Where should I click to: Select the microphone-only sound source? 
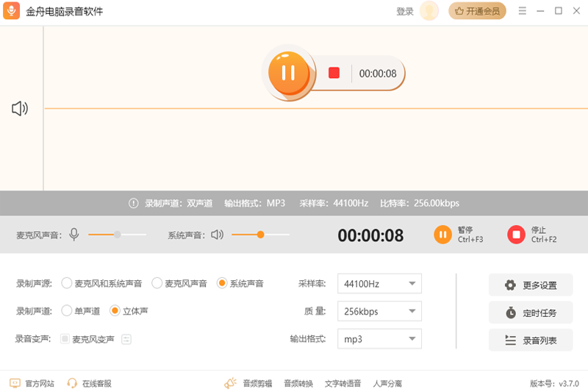[157, 283]
